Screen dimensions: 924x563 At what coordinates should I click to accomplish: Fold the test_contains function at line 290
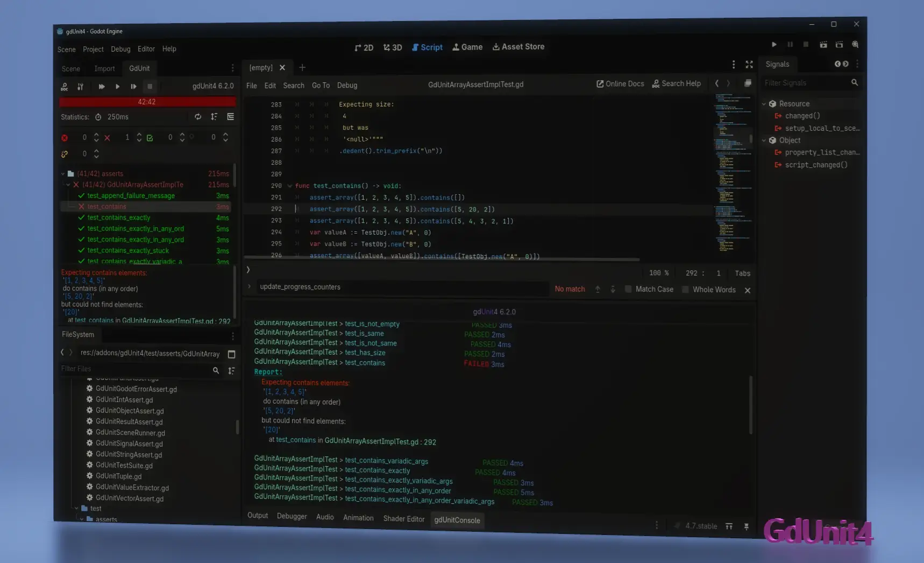coord(290,186)
